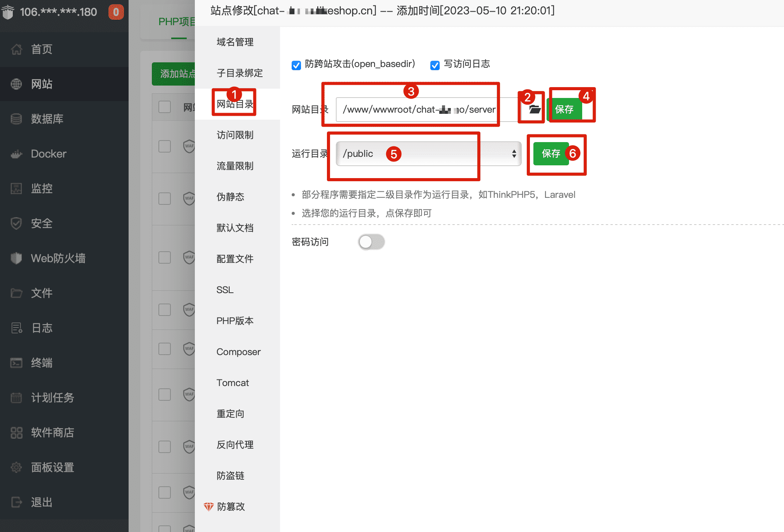This screenshot has height=532, width=784.
Task: Click the Docker whale icon in sidebar
Action: point(16,154)
